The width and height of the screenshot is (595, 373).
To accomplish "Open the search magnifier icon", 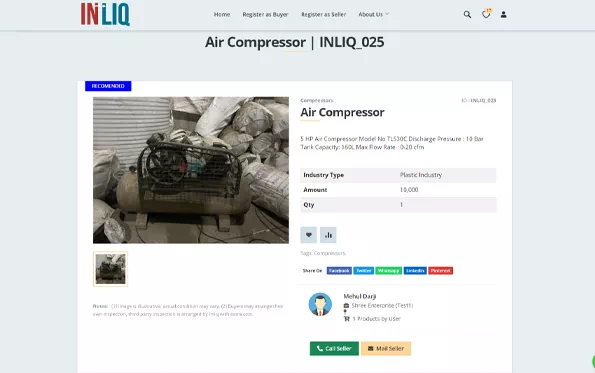I will (x=467, y=14).
